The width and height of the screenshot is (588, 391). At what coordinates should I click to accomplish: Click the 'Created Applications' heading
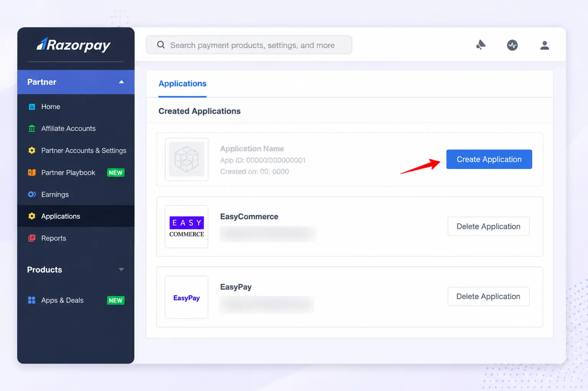199,111
